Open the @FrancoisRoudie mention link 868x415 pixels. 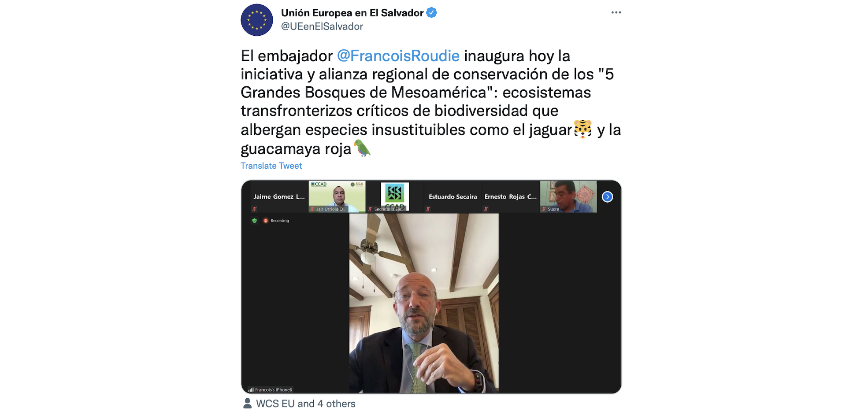398,56
